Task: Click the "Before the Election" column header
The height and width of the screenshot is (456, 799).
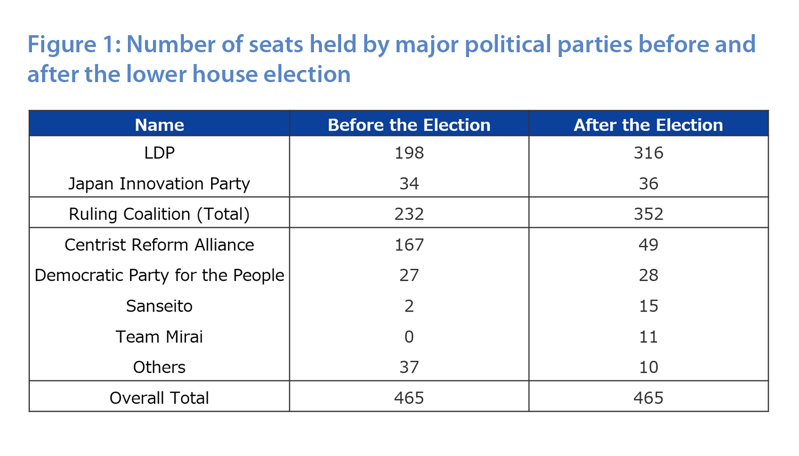Action: tap(409, 125)
